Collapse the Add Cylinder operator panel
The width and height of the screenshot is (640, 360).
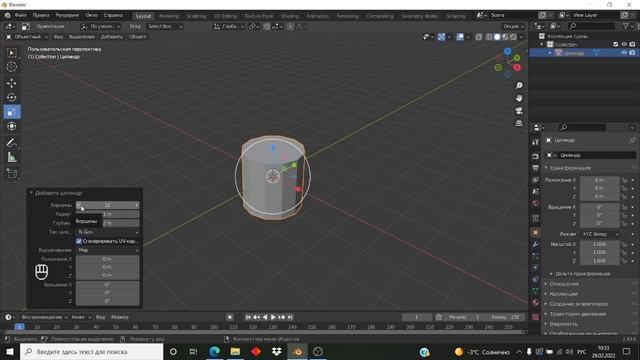tap(31, 193)
